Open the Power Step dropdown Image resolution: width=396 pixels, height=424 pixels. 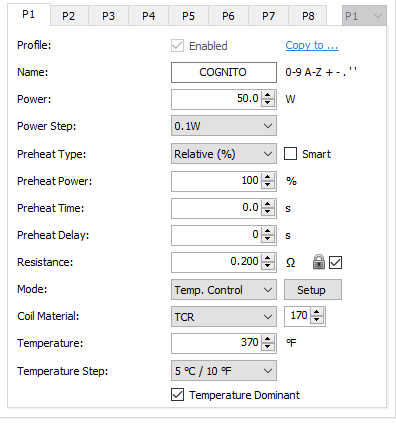[x=224, y=126]
